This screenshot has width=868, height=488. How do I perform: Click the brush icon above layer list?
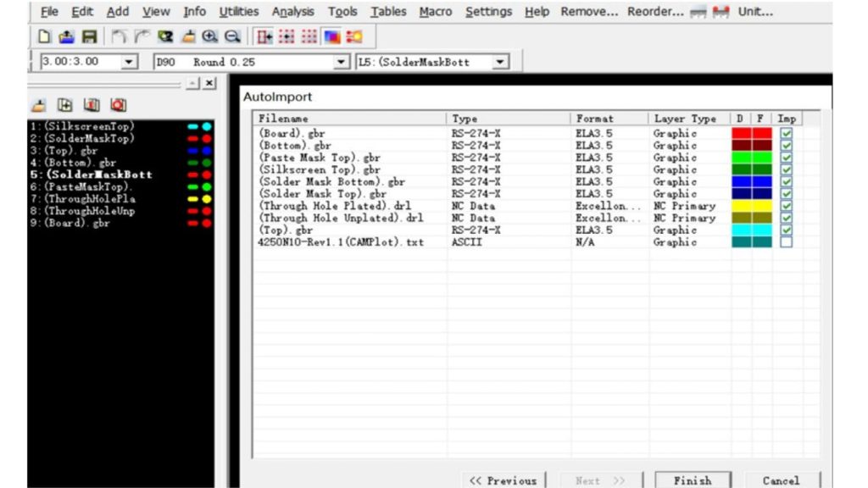(38, 105)
